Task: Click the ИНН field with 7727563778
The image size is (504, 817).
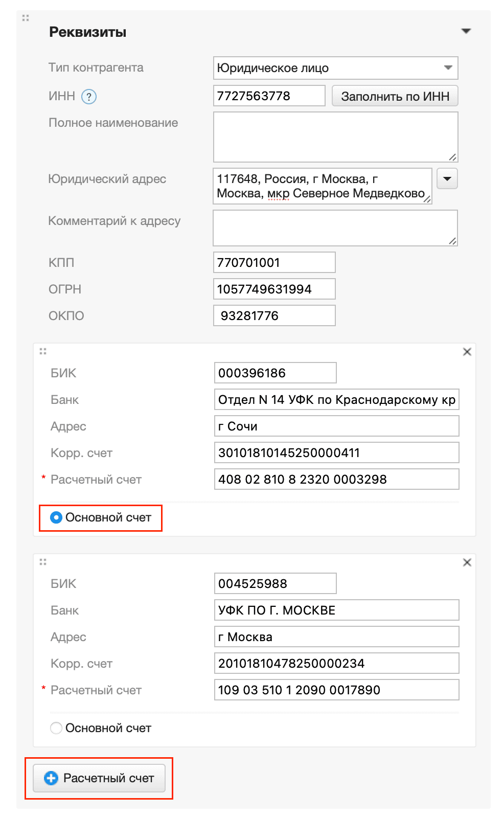Action: click(x=269, y=96)
